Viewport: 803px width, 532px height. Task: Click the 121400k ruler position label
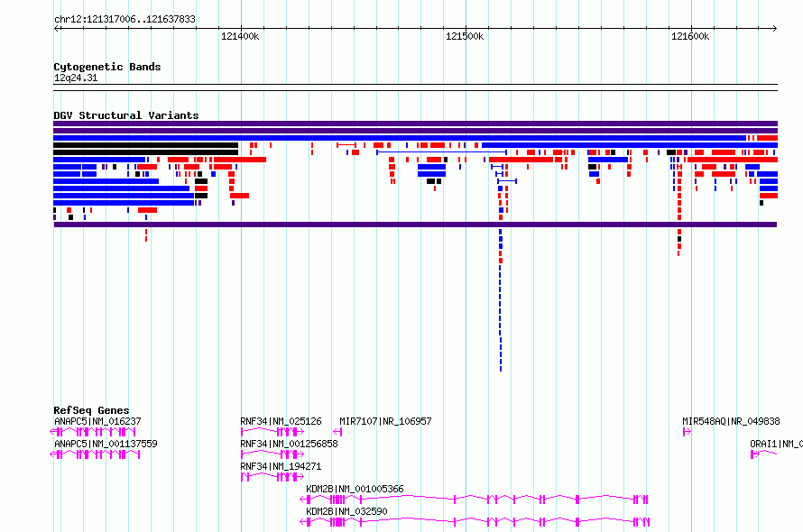pyautogui.click(x=240, y=36)
